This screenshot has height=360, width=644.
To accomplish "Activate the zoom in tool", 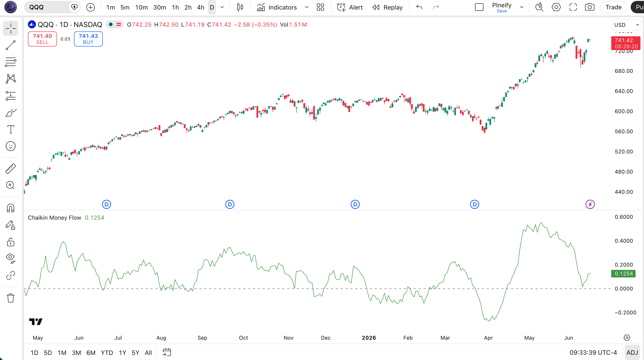I will [x=10, y=185].
